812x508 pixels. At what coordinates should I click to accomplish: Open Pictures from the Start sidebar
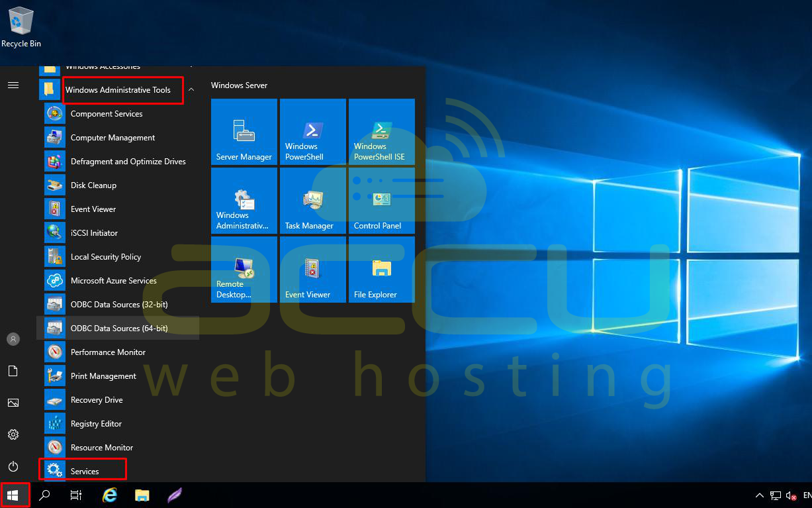[x=13, y=403]
